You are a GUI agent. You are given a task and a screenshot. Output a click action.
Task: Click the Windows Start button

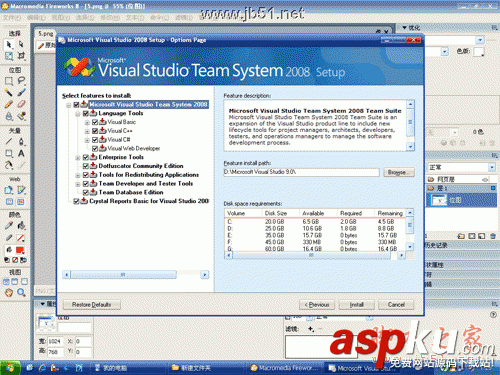[x=10, y=368]
